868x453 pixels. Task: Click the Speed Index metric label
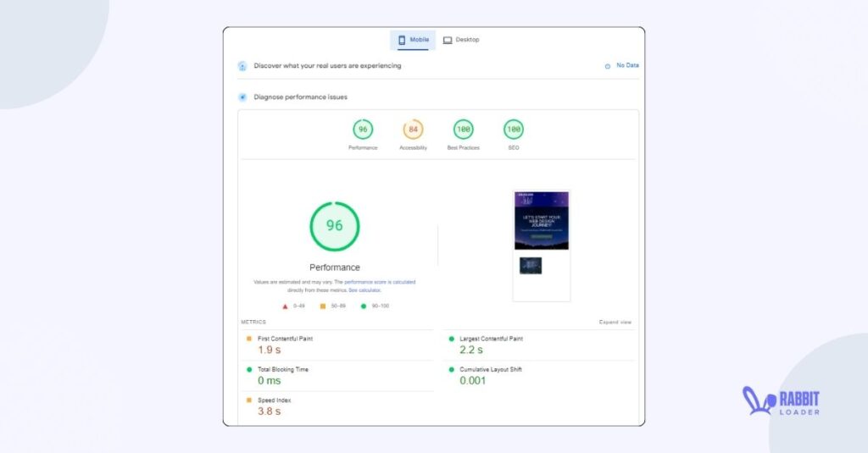[x=274, y=401]
